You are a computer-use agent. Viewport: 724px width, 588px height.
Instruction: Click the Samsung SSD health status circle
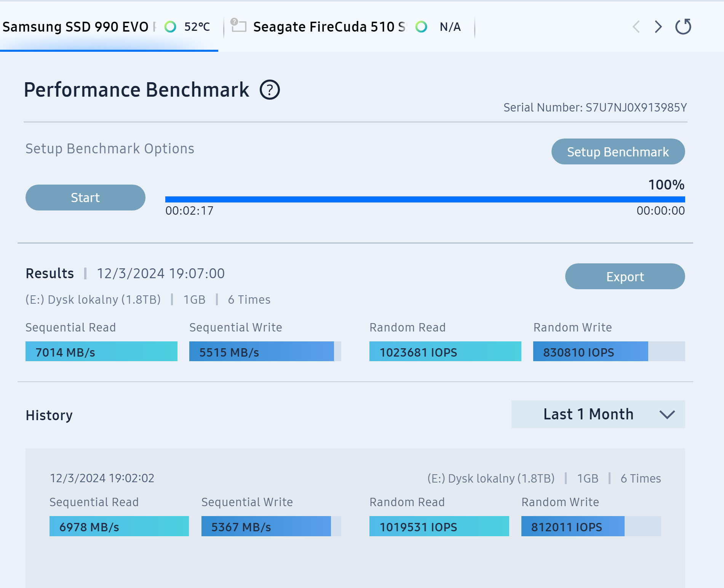tap(170, 27)
